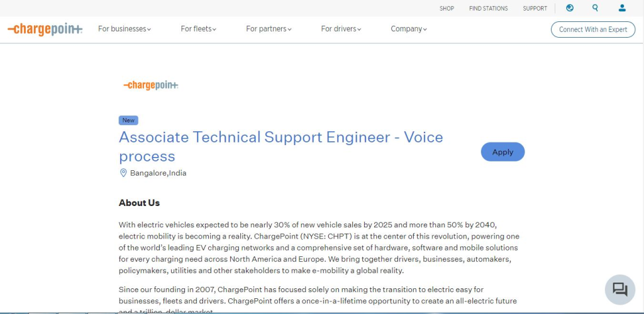
Task: Click the paragraph starting 'With electric vehicles expected'
Action: point(319,247)
